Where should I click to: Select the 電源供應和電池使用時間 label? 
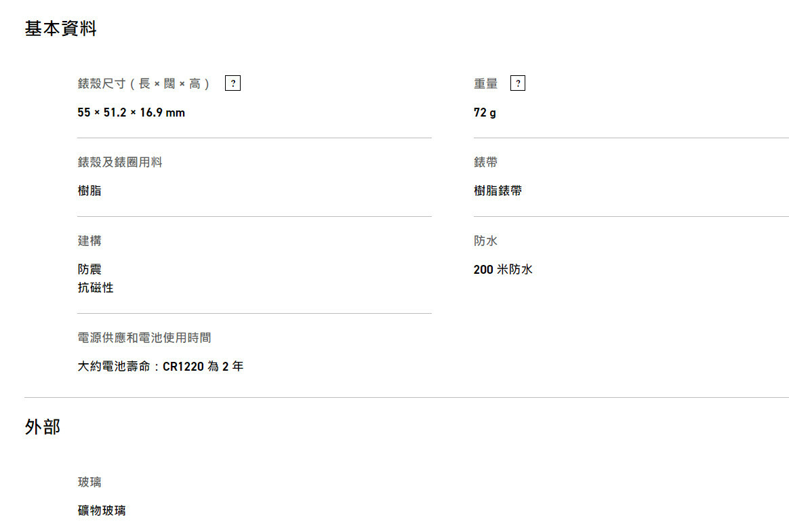[144, 338]
